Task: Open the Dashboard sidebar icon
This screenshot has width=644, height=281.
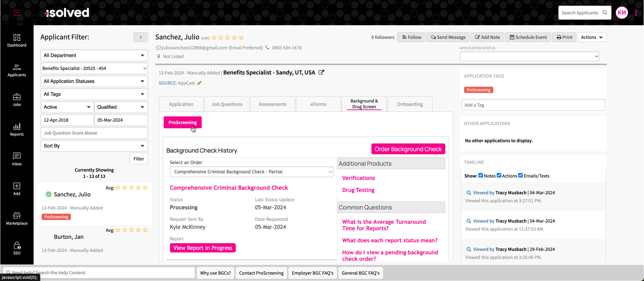Action: pyautogui.click(x=17, y=40)
